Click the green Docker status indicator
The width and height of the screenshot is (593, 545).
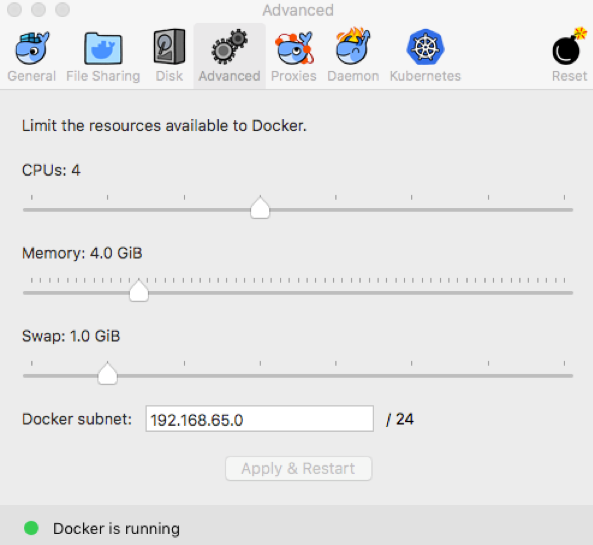(31, 528)
